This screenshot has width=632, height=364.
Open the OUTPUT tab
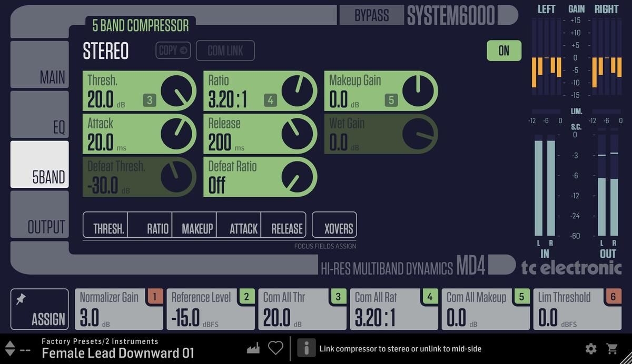click(40, 215)
